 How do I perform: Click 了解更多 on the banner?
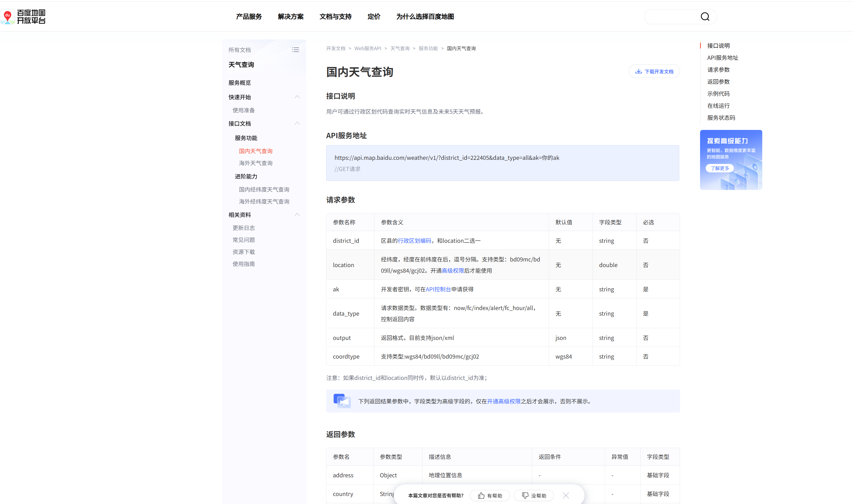click(720, 168)
